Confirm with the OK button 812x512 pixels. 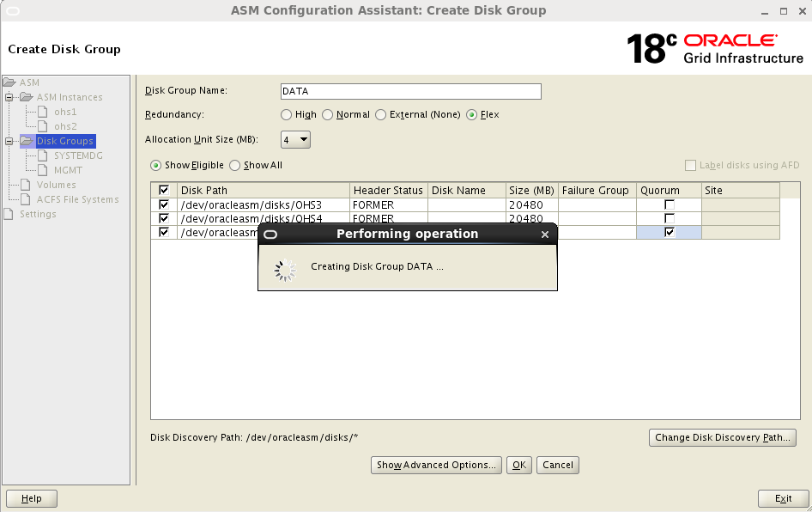(519, 465)
